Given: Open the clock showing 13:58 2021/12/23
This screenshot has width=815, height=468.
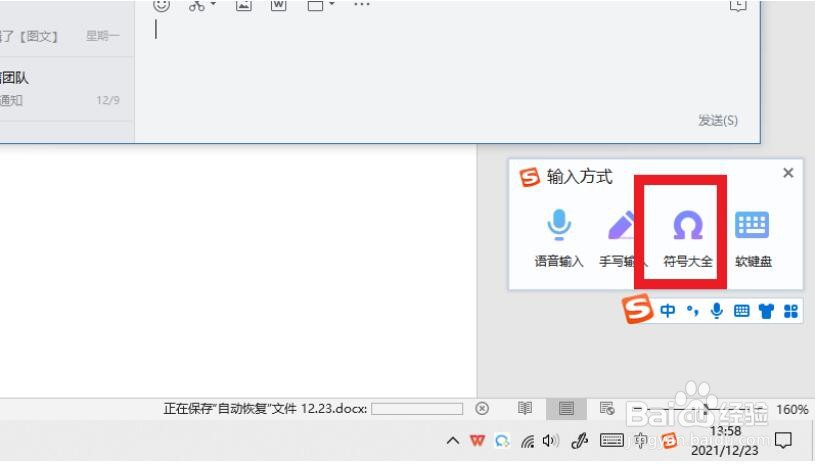Looking at the screenshot, I should [725, 441].
